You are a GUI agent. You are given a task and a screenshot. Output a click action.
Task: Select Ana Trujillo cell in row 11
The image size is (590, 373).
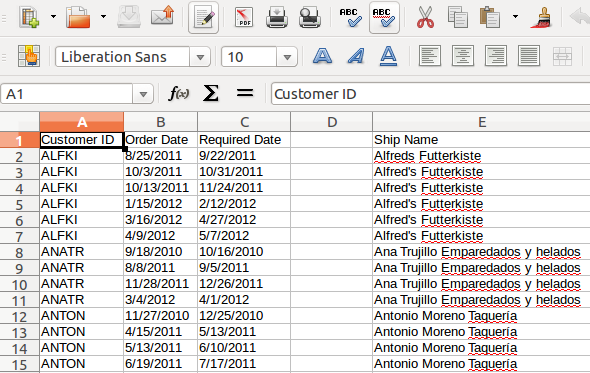(x=482, y=300)
